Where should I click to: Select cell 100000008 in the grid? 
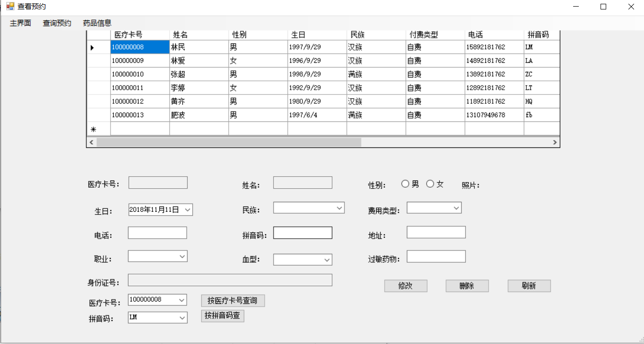(x=140, y=47)
